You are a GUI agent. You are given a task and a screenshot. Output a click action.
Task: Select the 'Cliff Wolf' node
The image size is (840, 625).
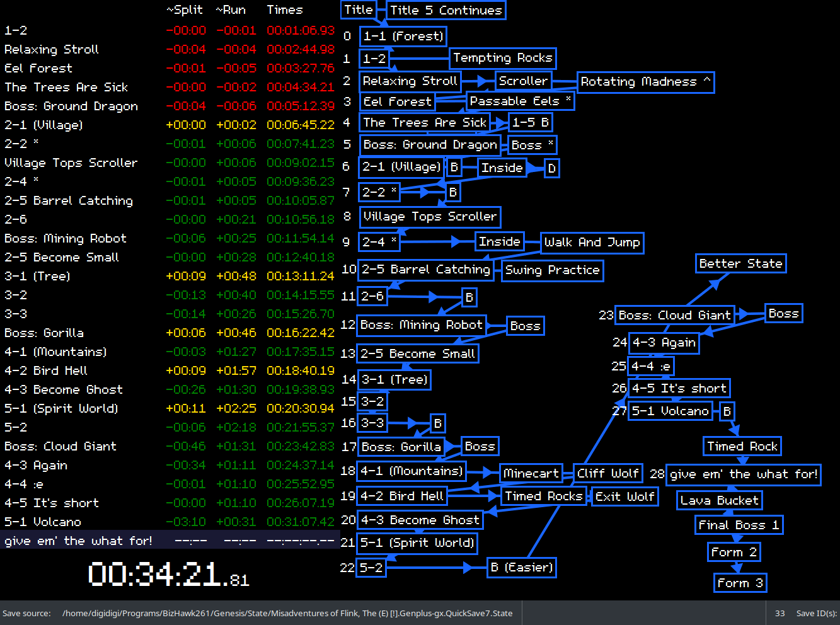[x=607, y=473]
